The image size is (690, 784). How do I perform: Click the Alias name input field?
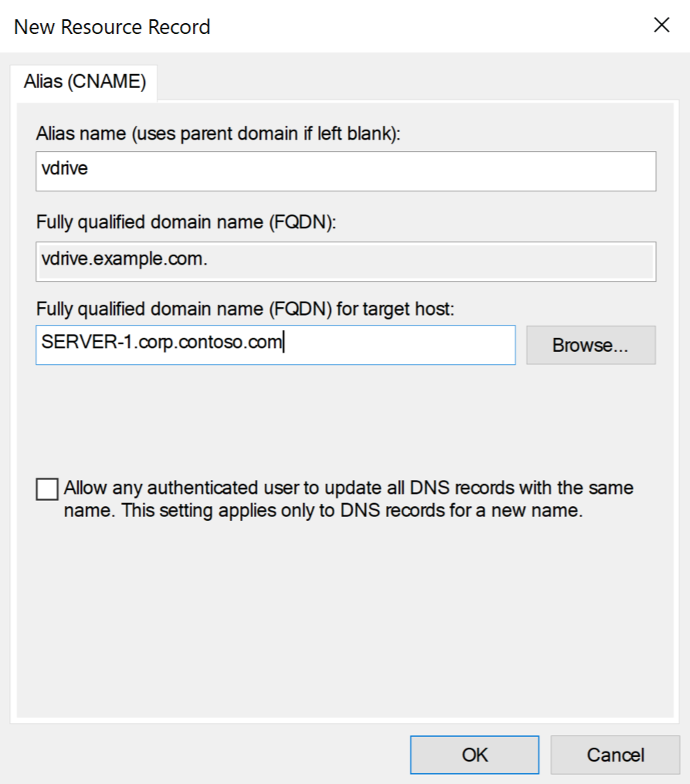pyautogui.click(x=346, y=171)
